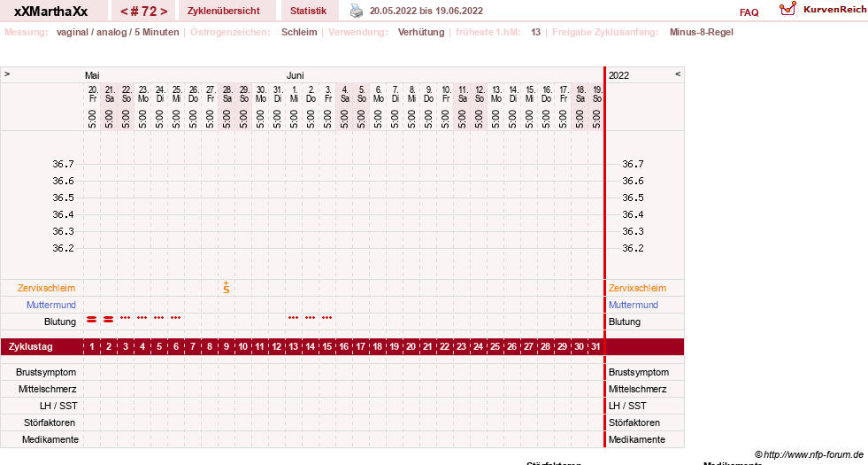Screen dimensions: 868x465
Task: Click the Zyklustag row header
Action: pyautogui.click(x=31, y=347)
